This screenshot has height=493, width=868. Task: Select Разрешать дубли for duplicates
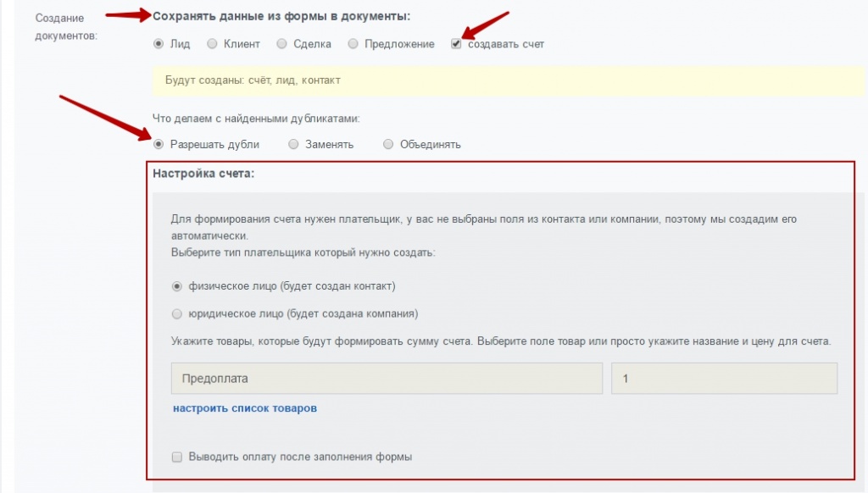click(159, 144)
